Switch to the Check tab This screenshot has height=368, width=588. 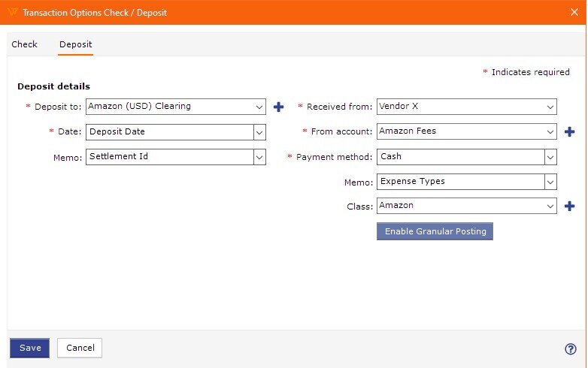pyautogui.click(x=24, y=44)
